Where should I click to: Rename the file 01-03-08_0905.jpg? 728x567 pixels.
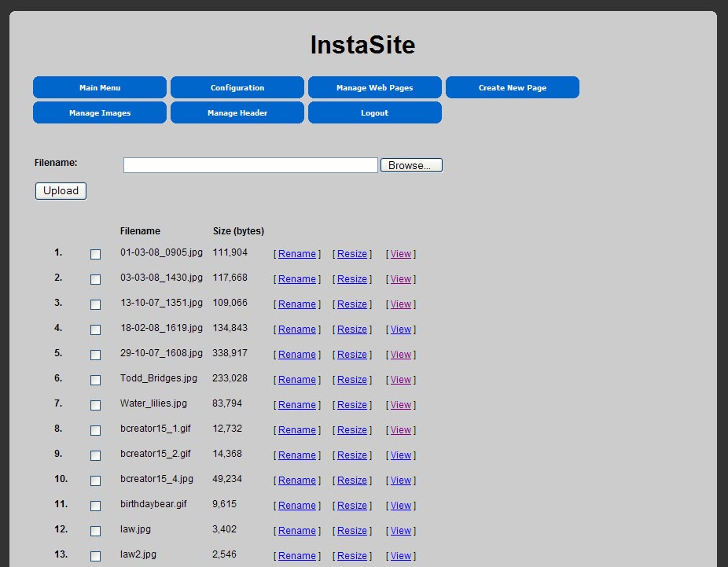(x=296, y=254)
